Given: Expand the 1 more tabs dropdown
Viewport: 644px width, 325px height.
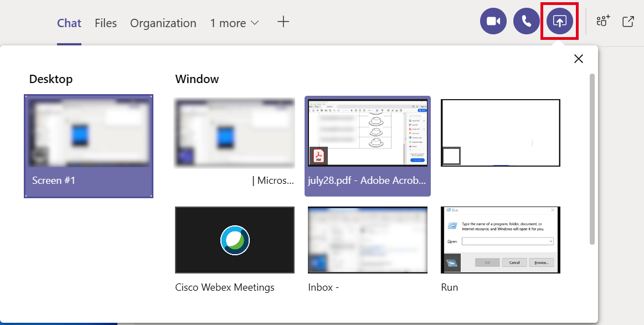Looking at the screenshot, I should coord(234,23).
